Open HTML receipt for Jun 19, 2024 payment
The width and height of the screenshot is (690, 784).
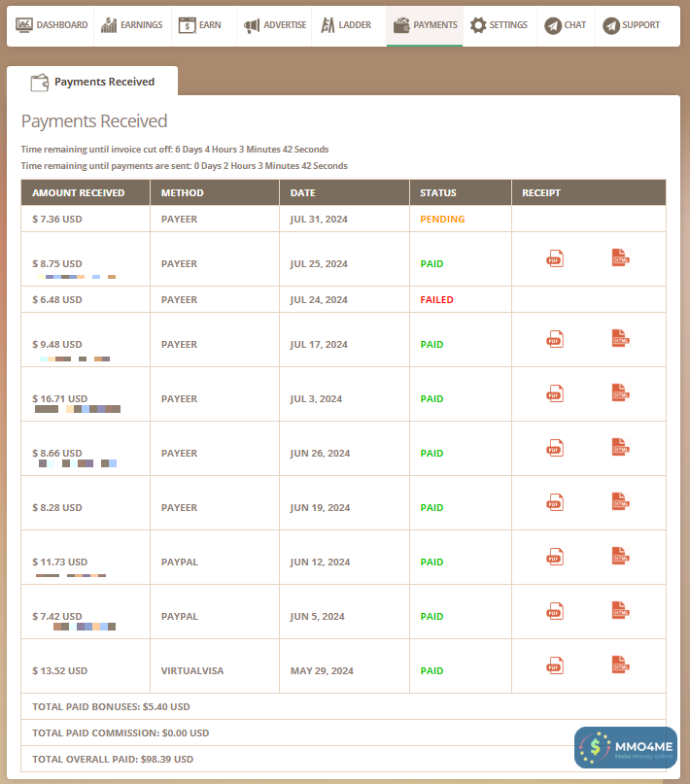(x=620, y=501)
